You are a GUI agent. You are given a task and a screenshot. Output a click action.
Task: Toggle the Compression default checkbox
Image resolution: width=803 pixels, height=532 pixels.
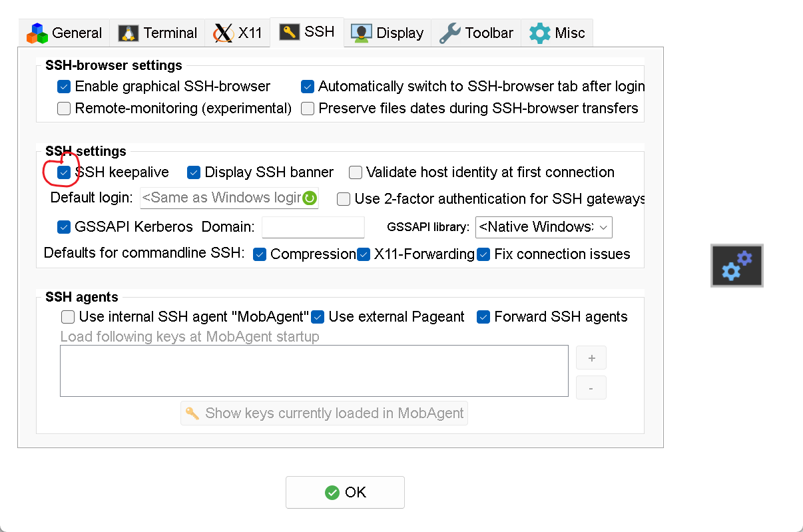pyautogui.click(x=260, y=254)
